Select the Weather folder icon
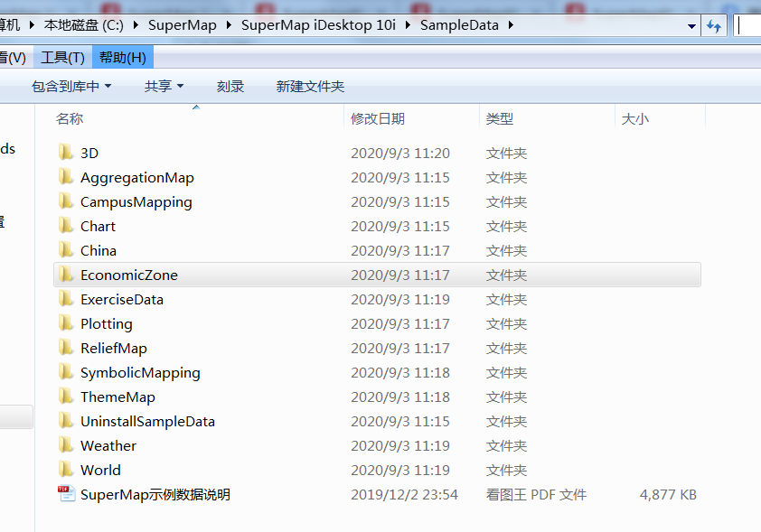 point(65,444)
